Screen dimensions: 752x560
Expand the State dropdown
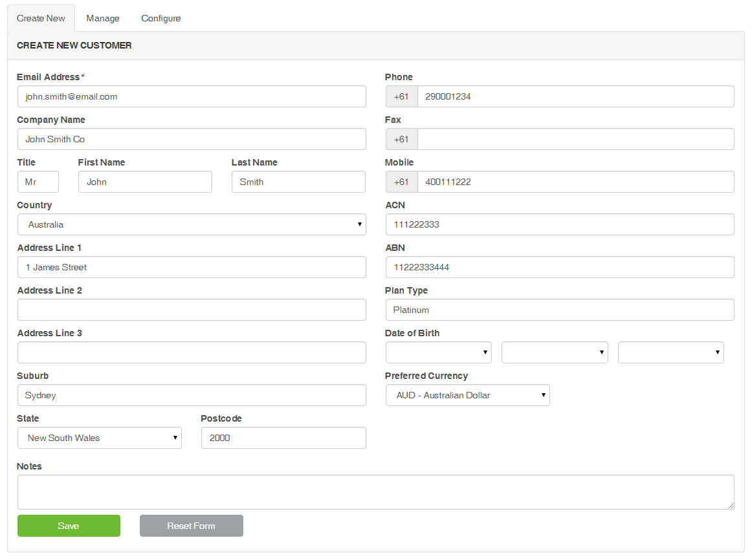pos(99,437)
